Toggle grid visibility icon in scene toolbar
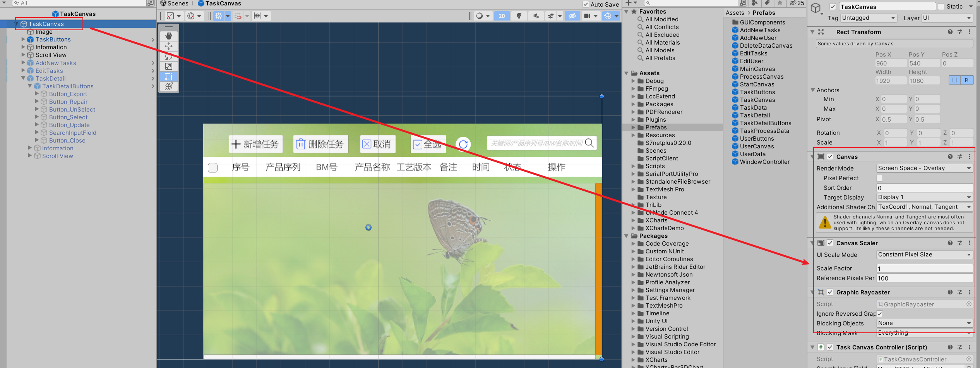Image resolution: width=980 pixels, height=368 pixels. point(219,16)
